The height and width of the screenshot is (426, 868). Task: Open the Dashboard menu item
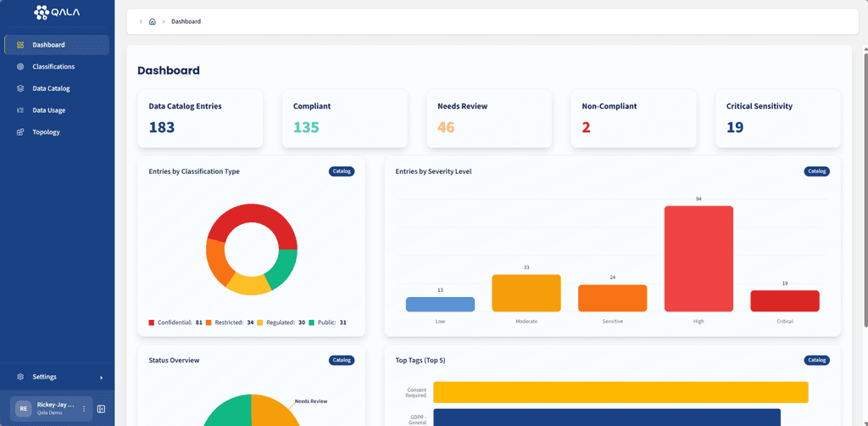tap(57, 45)
